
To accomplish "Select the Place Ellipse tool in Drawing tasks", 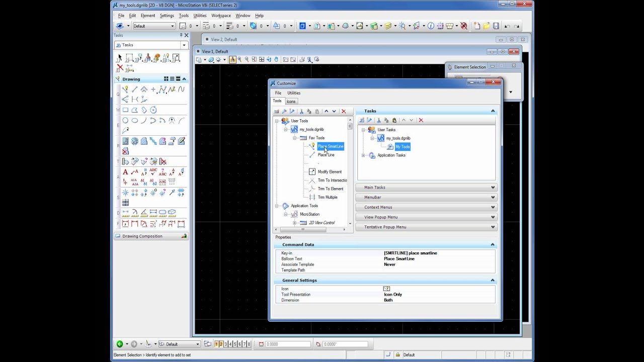I will click(x=134, y=121).
